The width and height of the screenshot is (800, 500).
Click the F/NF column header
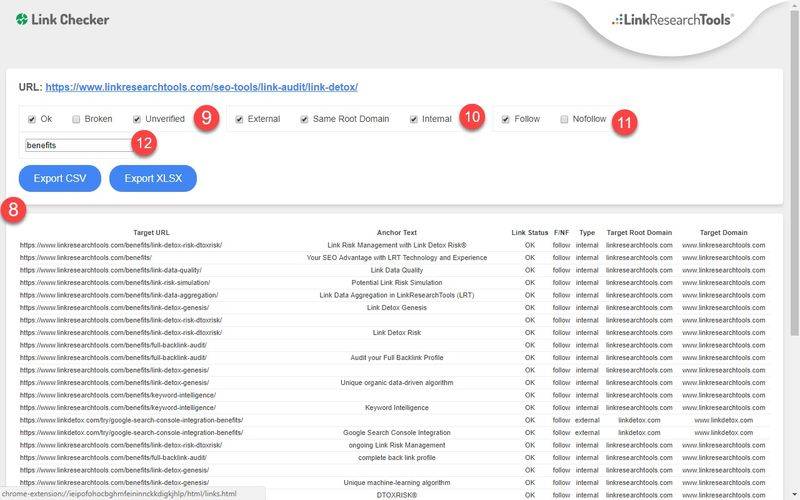tap(561, 233)
